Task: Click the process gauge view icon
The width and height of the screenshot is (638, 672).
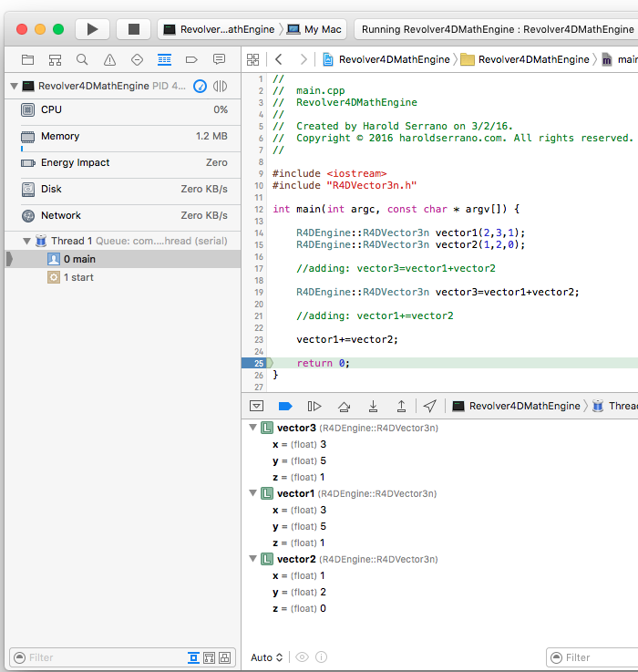Action: point(200,86)
